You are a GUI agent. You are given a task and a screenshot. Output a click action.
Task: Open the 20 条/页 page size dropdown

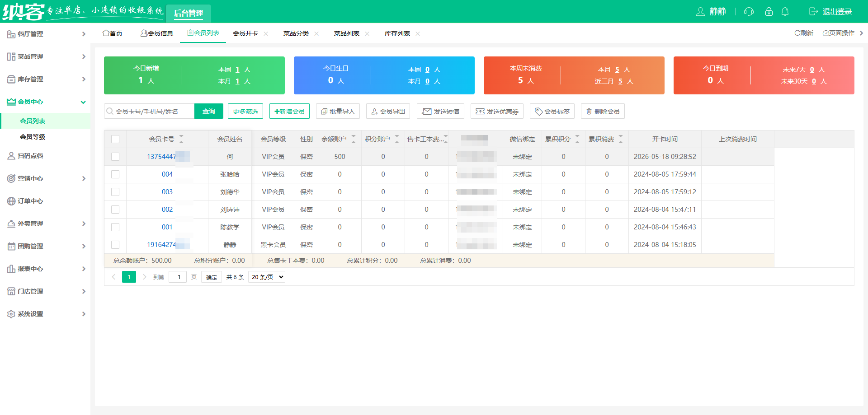pyautogui.click(x=267, y=277)
